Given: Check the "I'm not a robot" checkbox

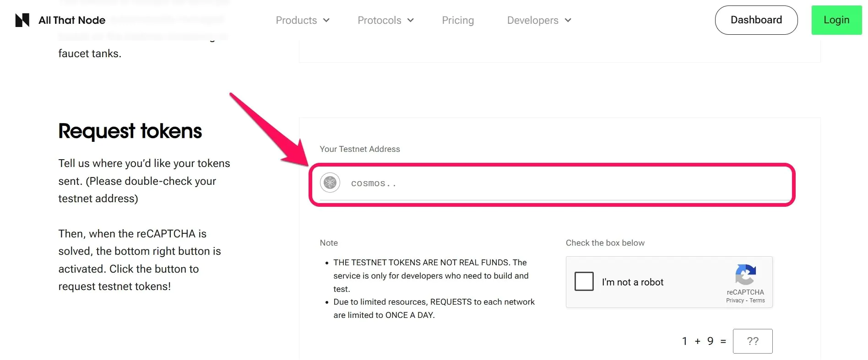Looking at the screenshot, I should (x=584, y=281).
